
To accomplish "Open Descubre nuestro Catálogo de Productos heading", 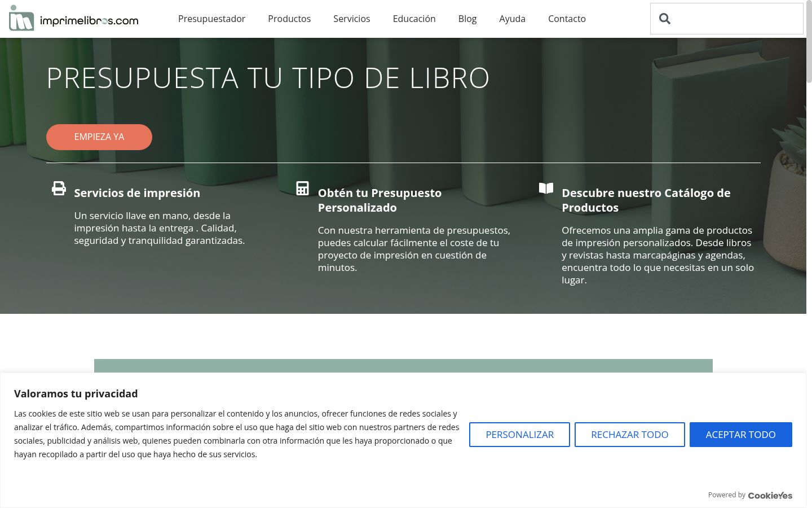I will 646,200.
